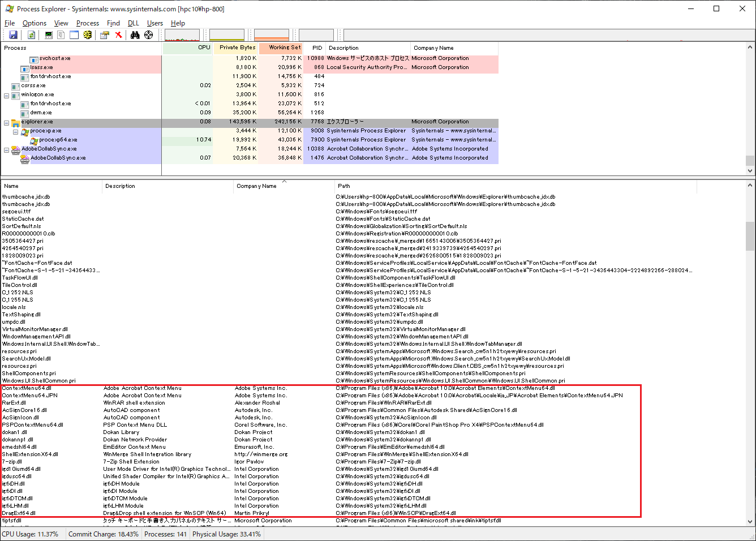Sort by the PID column header
This screenshot has width=756, height=541.
pyautogui.click(x=314, y=48)
